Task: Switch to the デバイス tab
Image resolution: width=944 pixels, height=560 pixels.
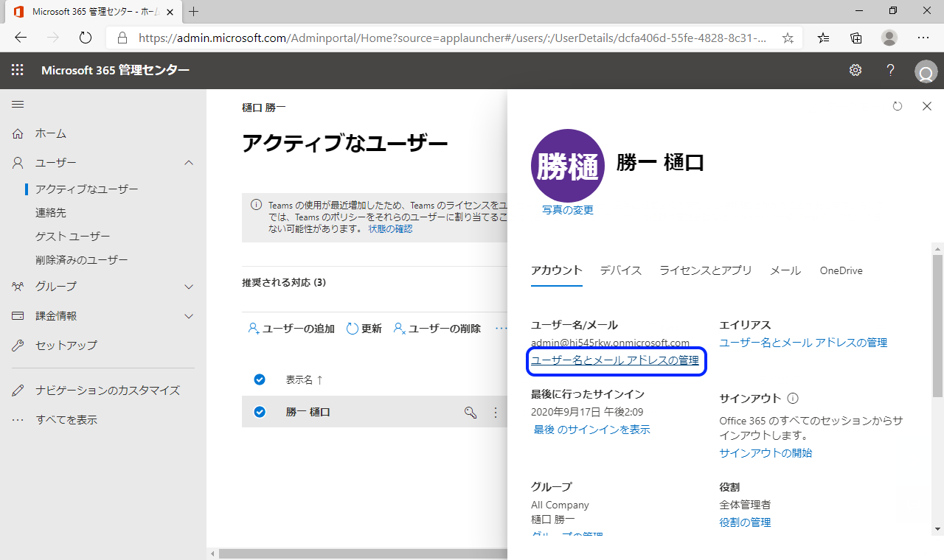Action: click(x=621, y=270)
